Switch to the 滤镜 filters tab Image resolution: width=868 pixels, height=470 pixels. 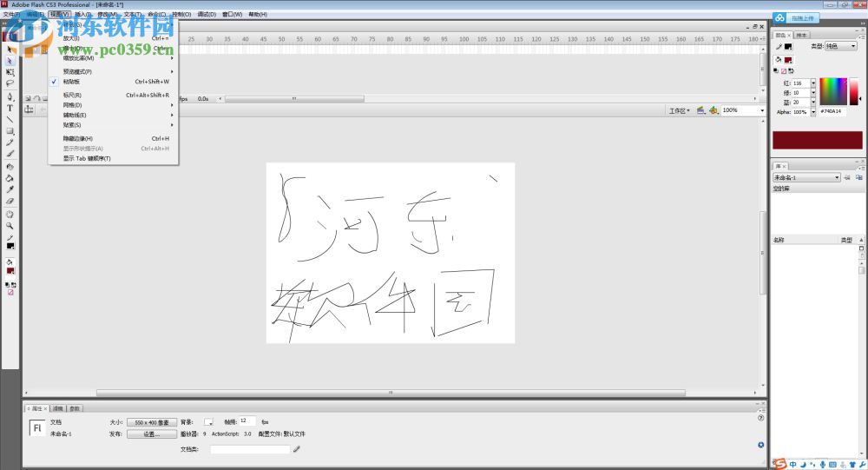[57, 408]
